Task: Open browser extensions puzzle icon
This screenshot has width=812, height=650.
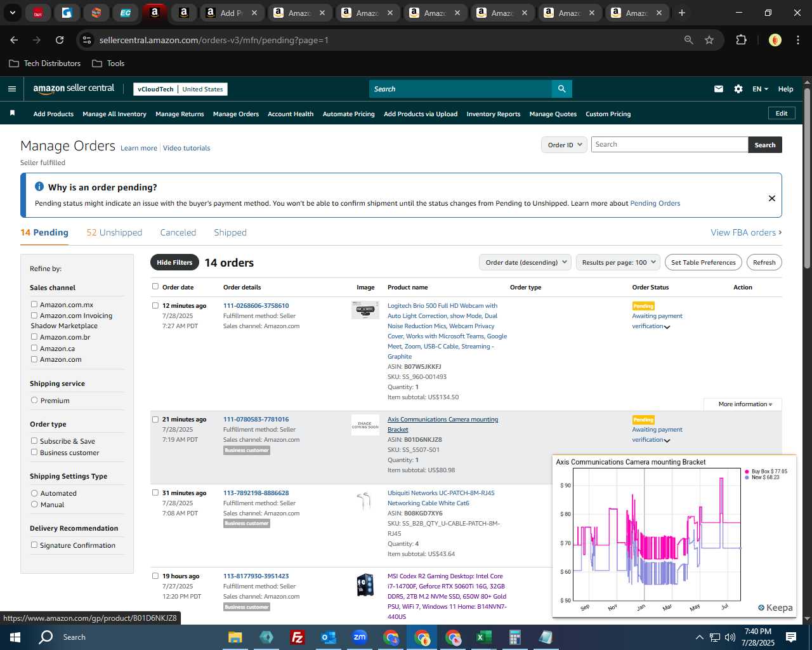Action: click(x=741, y=40)
